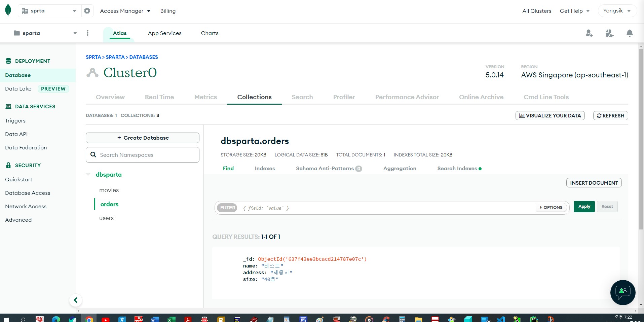This screenshot has height=322, width=644.
Task: Open the Billing link
Action: [168, 11]
